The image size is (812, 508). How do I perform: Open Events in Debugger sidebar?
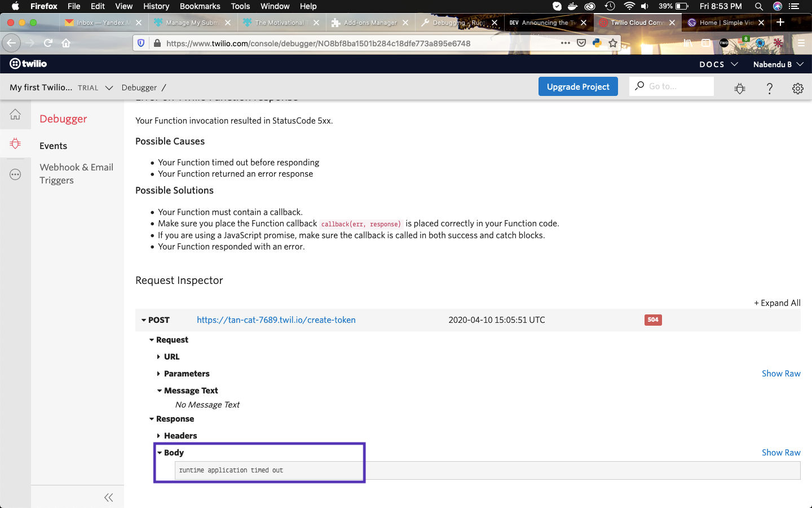[53, 146]
